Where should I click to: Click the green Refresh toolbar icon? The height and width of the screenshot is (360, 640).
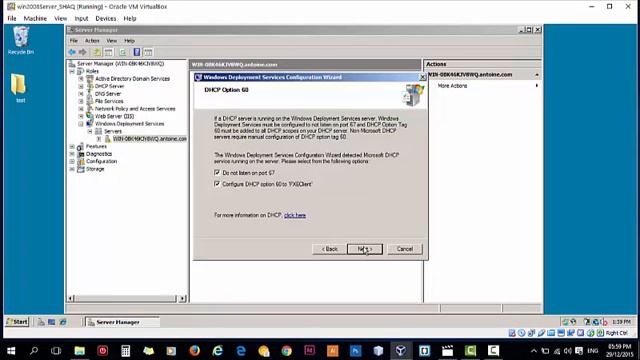[x=123, y=52]
